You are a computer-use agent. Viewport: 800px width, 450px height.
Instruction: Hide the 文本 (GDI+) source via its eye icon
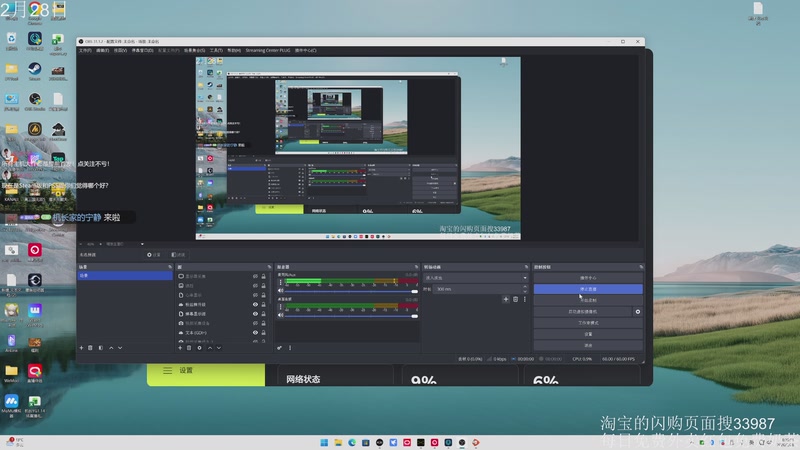coord(255,333)
